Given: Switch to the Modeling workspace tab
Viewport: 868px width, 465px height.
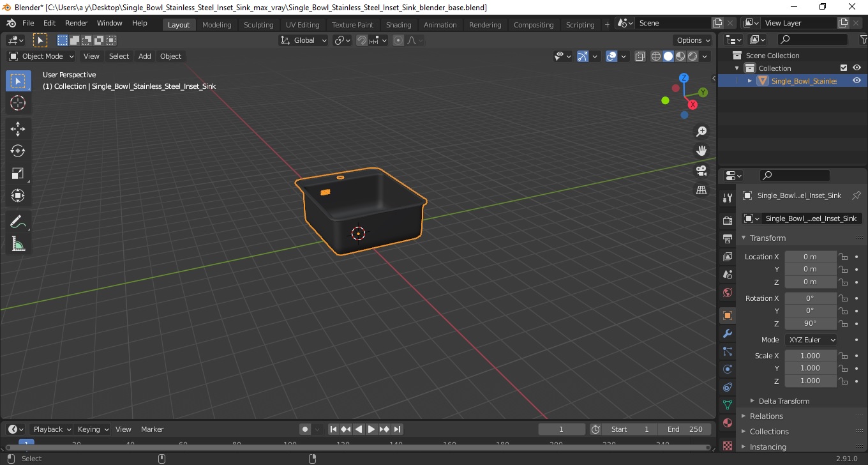Looking at the screenshot, I should [216, 24].
